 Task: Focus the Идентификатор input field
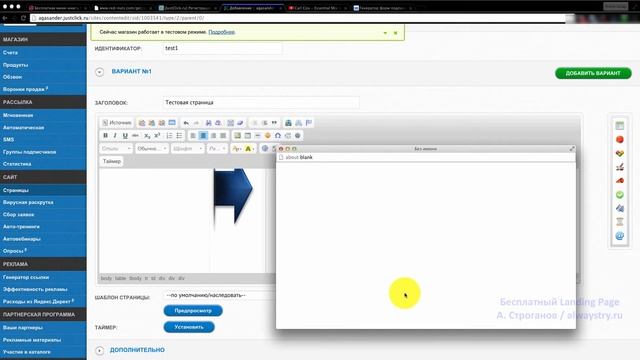(x=222, y=48)
